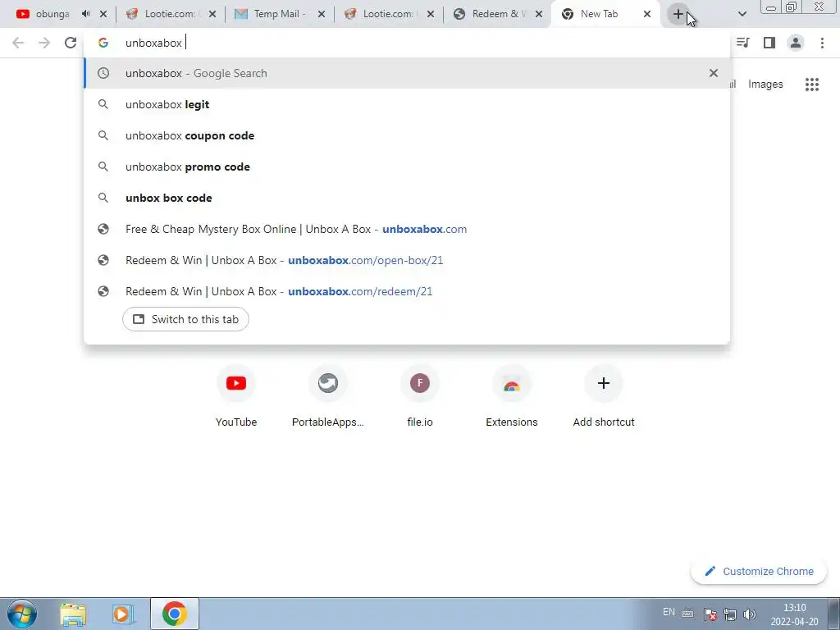This screenshot has width=840, height=630.
Task: Open Chrome's three-dot menu
Action: (x=822, y=43)
